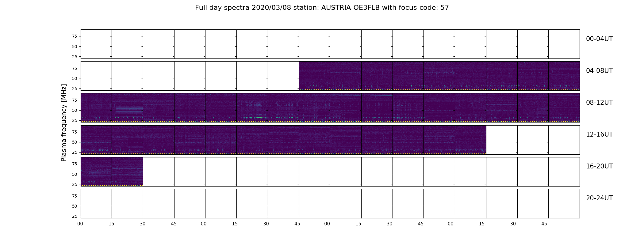644x245 pixels.
Task: Select the 08-12UT row label
Action: (599, 103)
